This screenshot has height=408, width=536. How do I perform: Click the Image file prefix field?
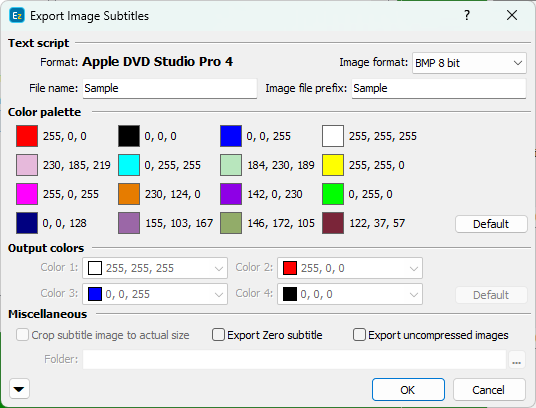click(x=439, y=89)
